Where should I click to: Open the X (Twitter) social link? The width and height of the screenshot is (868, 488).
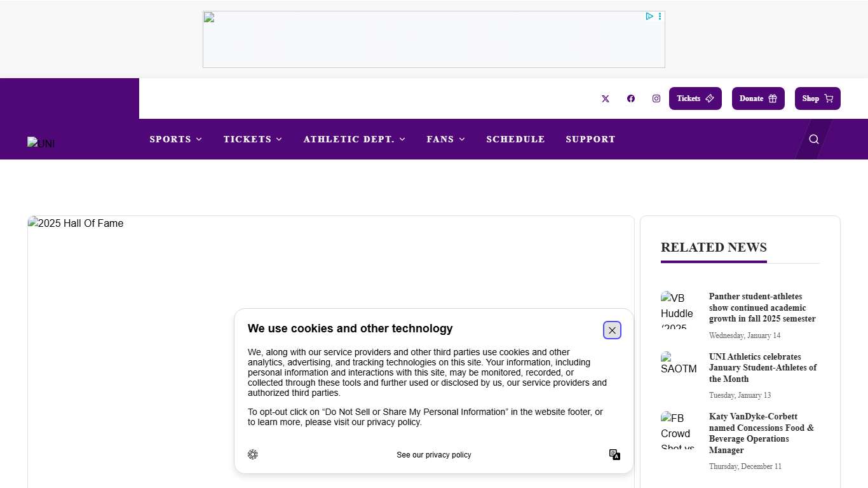click(x=606, y=98)
